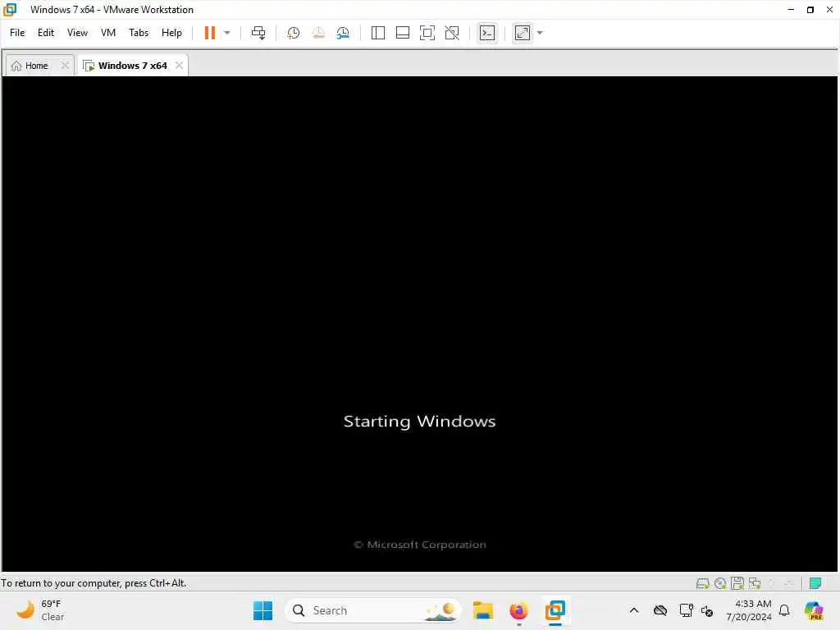The width and height of the screenshot is (840, 630).
Task: Click the VMware Workstation taskbar icon
Action: (555, 610)
